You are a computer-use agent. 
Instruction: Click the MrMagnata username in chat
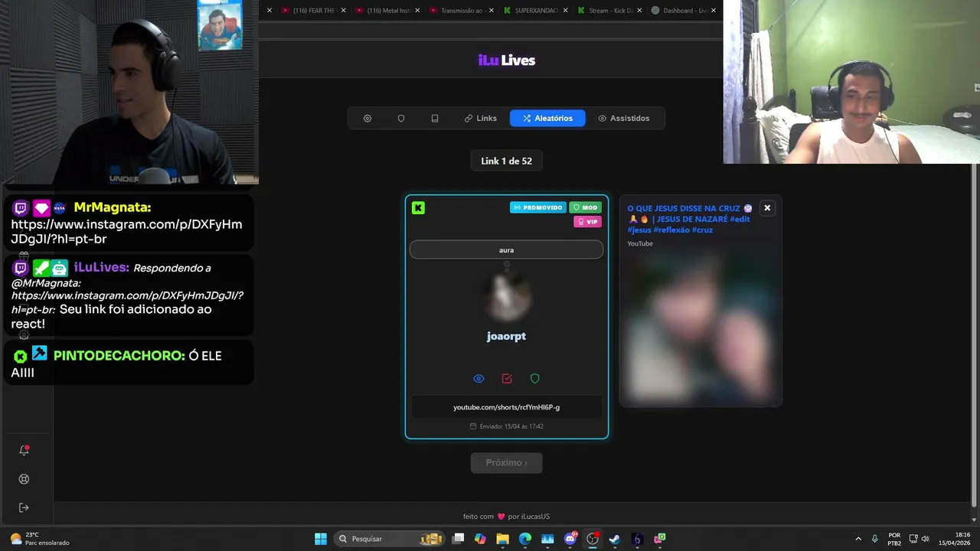[x=113, y=207]
